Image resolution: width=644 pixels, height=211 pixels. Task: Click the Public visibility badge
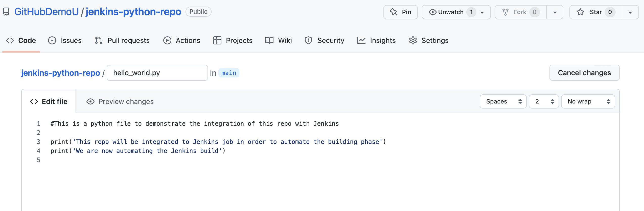198,12
